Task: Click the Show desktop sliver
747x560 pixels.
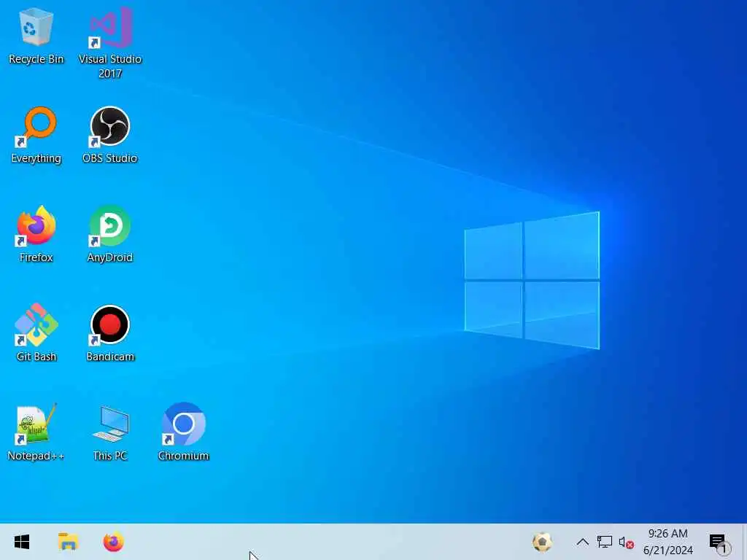Action: point(744,542)
